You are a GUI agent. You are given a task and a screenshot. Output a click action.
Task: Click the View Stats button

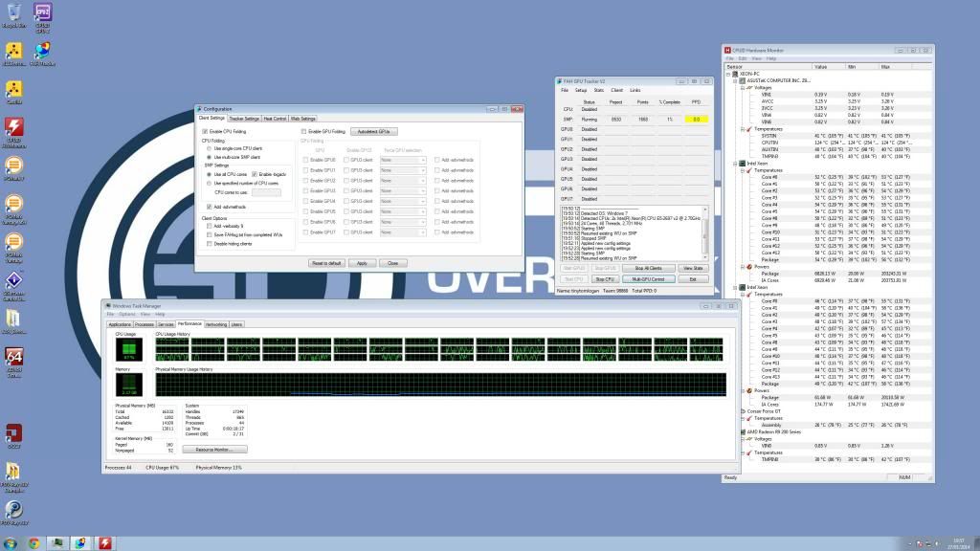693,268
